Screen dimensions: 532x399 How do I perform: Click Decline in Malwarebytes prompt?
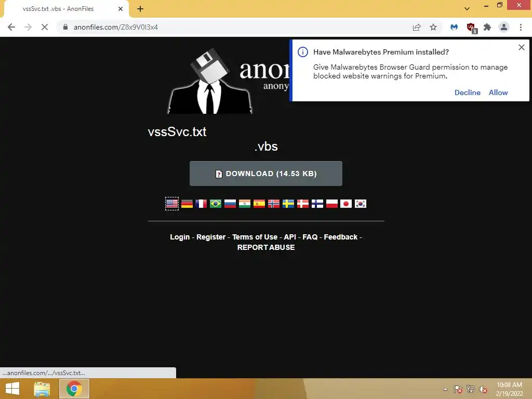[467, 92]
